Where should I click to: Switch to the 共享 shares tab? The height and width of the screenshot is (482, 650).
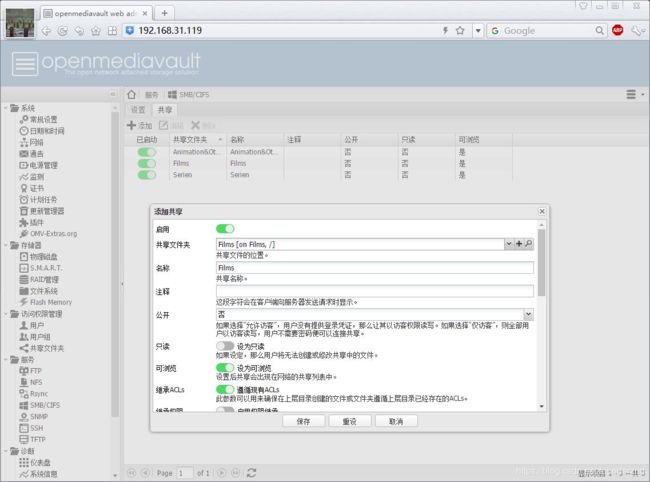tap(165, 110)
